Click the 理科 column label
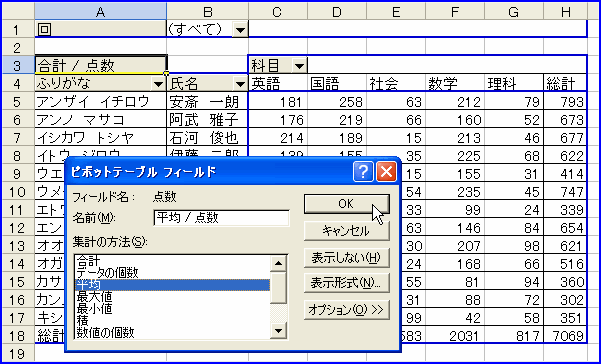601x364 pixels. click(514, 84)
